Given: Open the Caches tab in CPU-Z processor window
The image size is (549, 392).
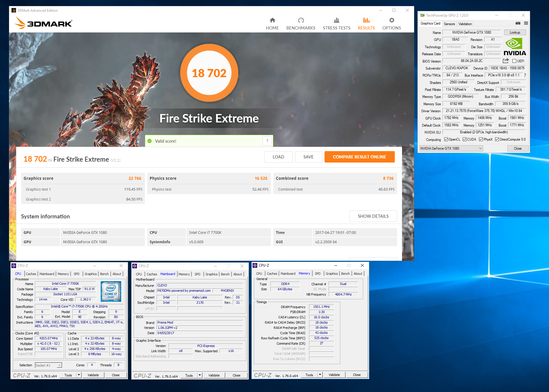Looking at the screenshot, I should [31, 274].
